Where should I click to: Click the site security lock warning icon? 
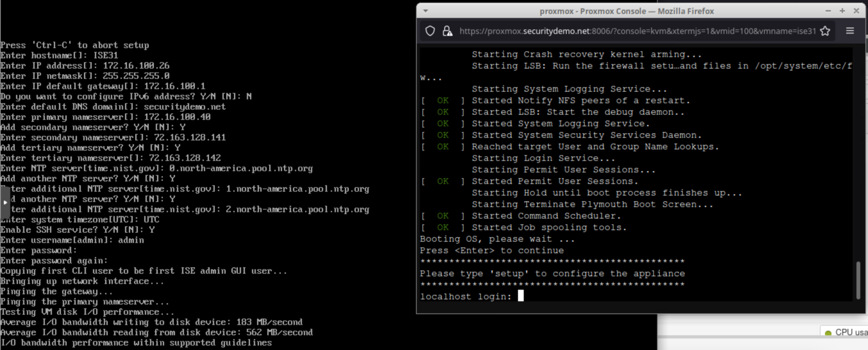[x=447, y=31]
